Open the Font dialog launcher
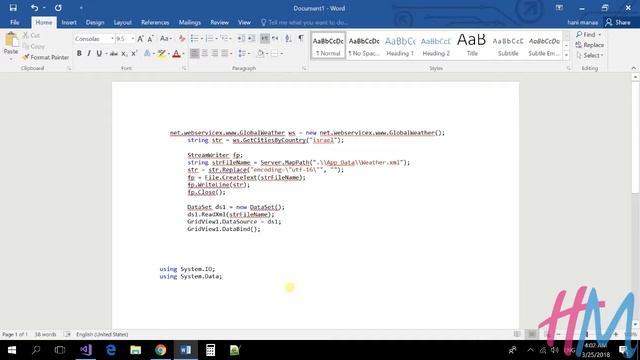 coord(184,69)
